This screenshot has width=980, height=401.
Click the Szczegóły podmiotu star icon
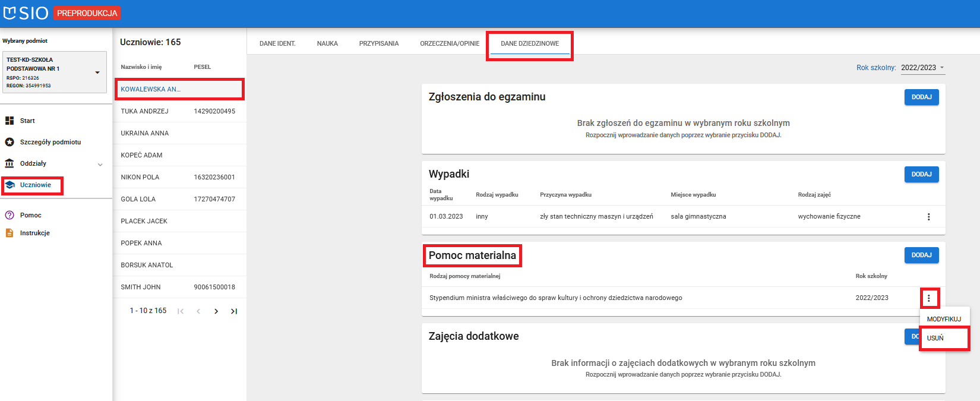(x=10, y=142)
